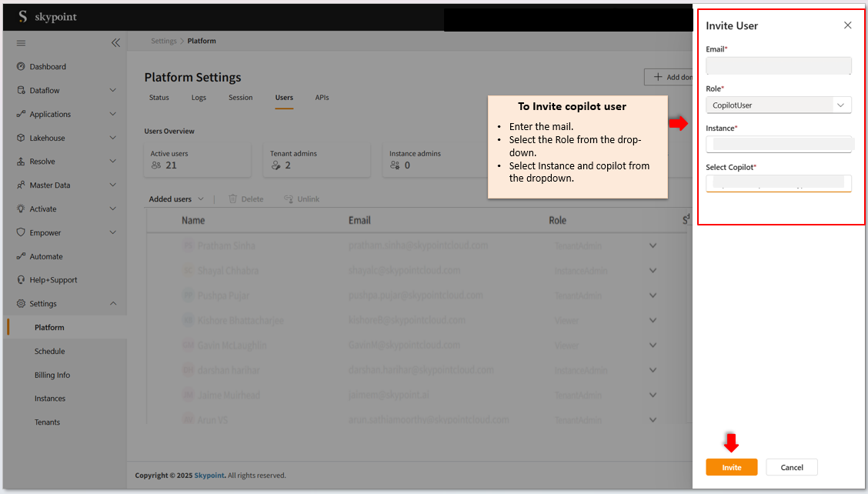868x494 pixels.
Task: Switch to the Logs tab
Action: click(199, 98)
